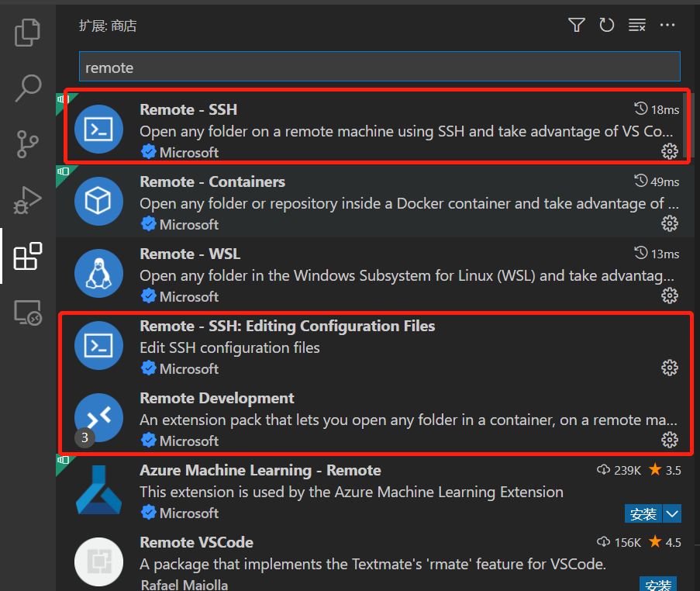Open the Source Control view

tap(28, 144)
